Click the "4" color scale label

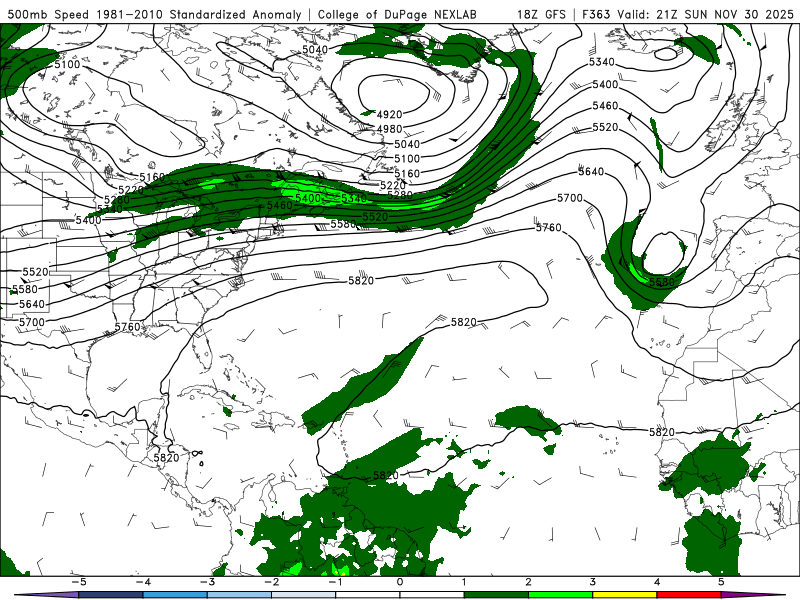(x=657, y=582)
